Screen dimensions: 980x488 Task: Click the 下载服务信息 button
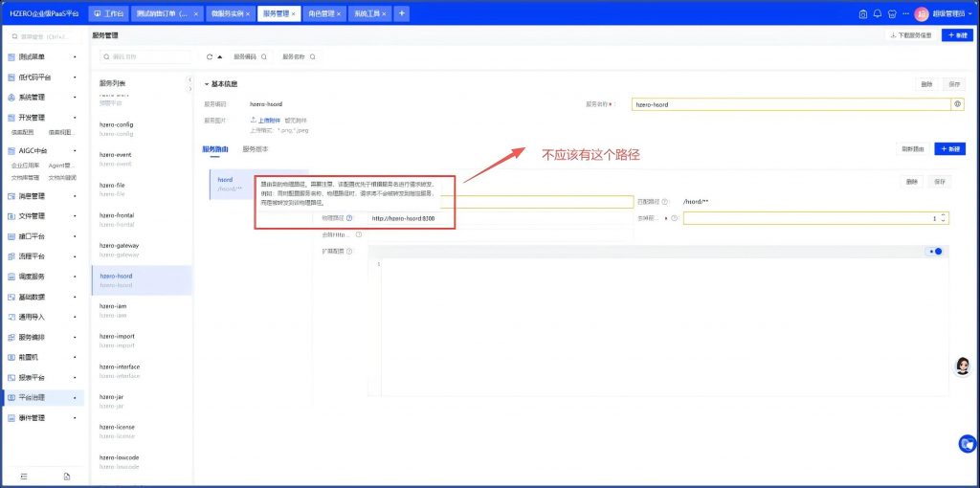point(910,35)
